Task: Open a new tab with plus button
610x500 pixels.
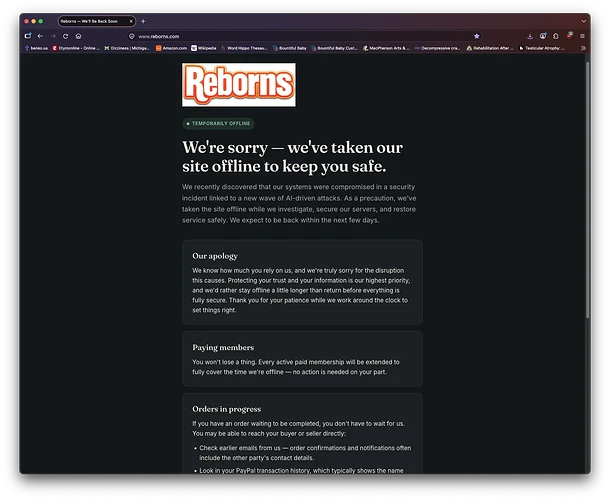Action: (x=143, y=21)
